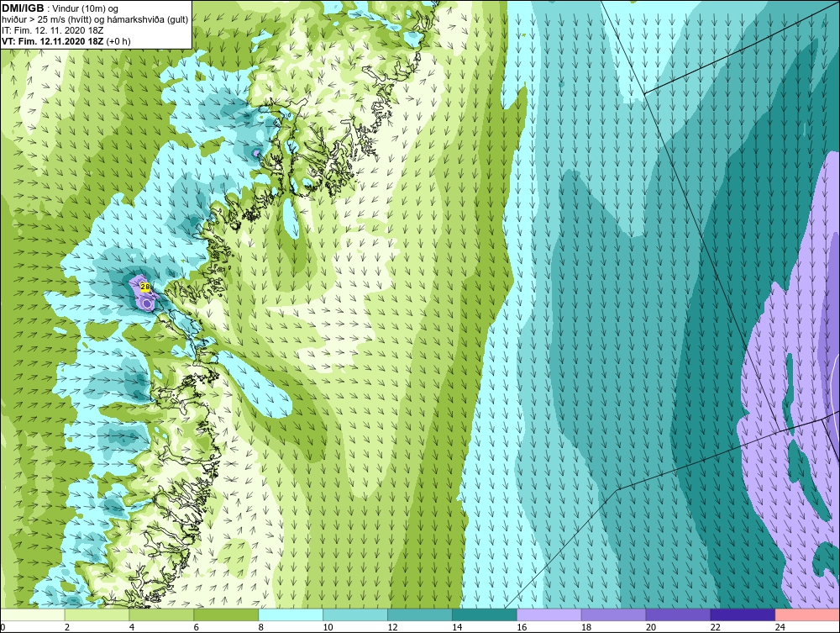Click the 14–16 m/s dark teal swatch
This screenshot has height=633, width=840.
click(485, 615)
